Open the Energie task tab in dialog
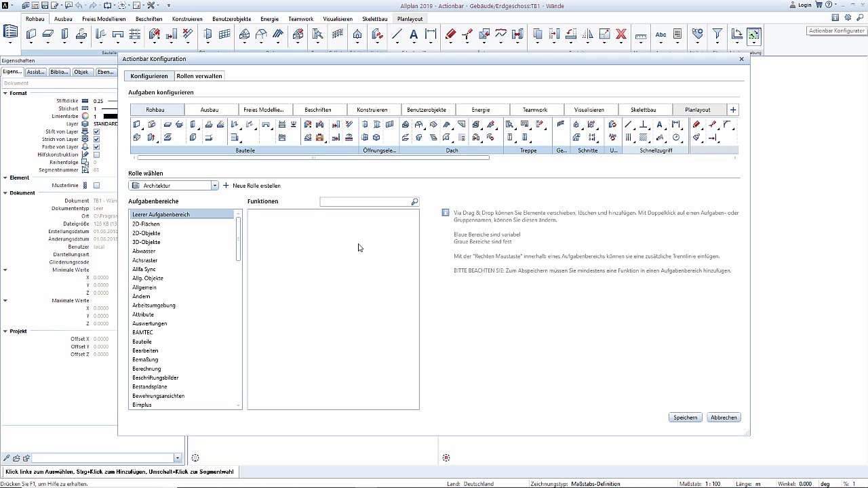Image resolution: width=868 pixels, height=488 pixels. pyautogui.click(x=481, y=110)
